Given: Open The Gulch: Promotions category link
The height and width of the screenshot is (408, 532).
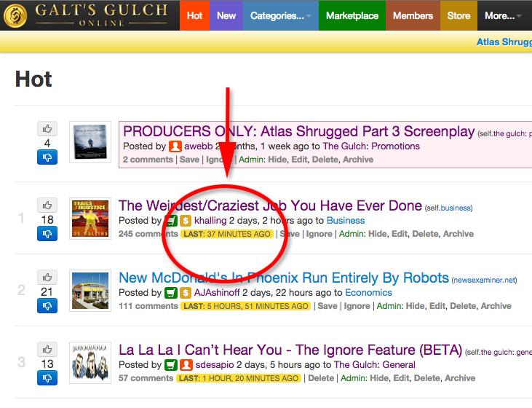Looking at the screenshot, I should pos(371,146).
